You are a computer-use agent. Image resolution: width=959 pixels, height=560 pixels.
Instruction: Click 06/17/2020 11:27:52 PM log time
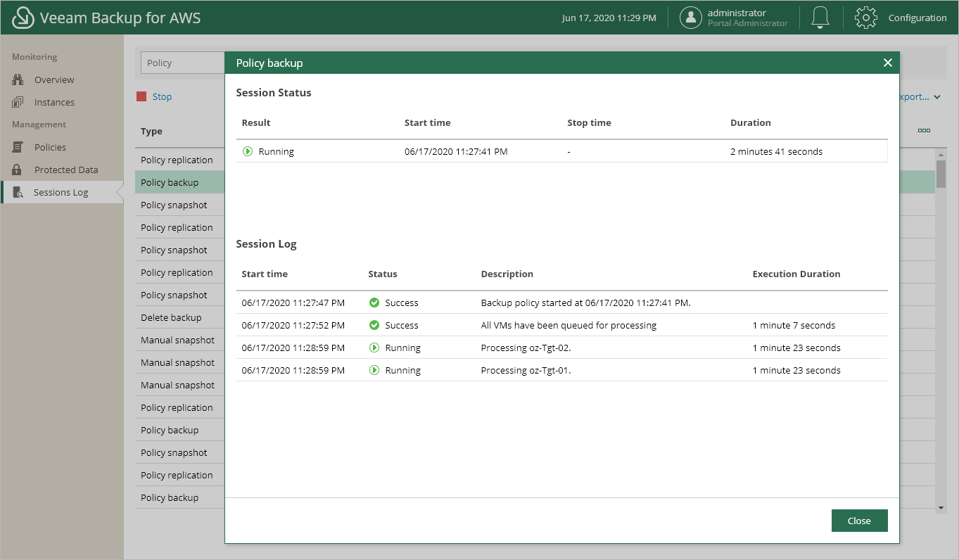(x=293, y=325)
